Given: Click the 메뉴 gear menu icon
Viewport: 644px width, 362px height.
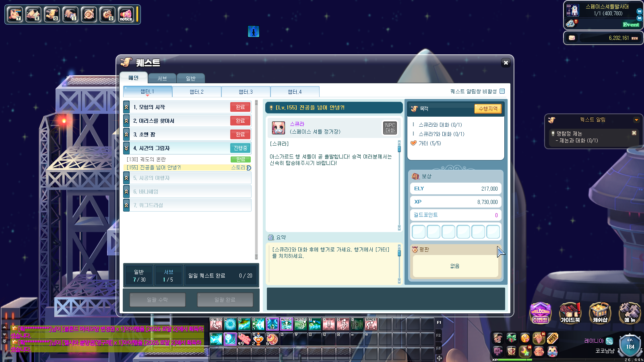Looking at the screenshot, I should click(x=630, y=313).
